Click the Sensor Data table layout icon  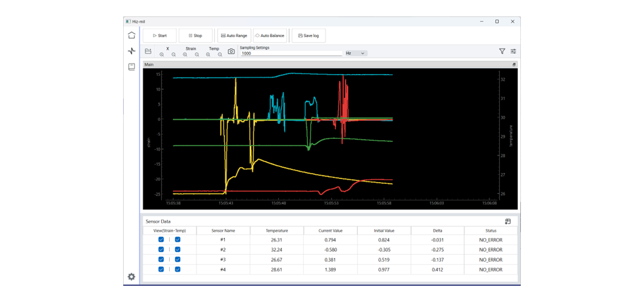coord(508,222)
